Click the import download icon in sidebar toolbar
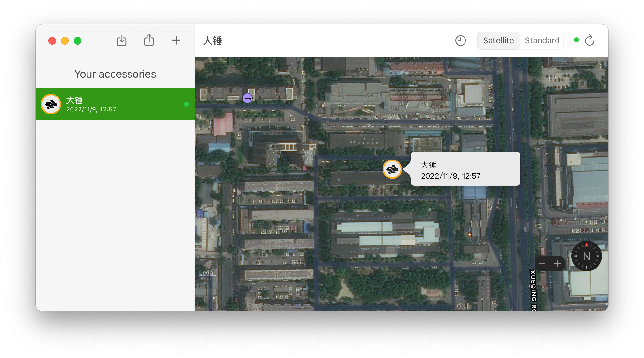The width and height of the screenshot is (644, 358). point(122,40)
